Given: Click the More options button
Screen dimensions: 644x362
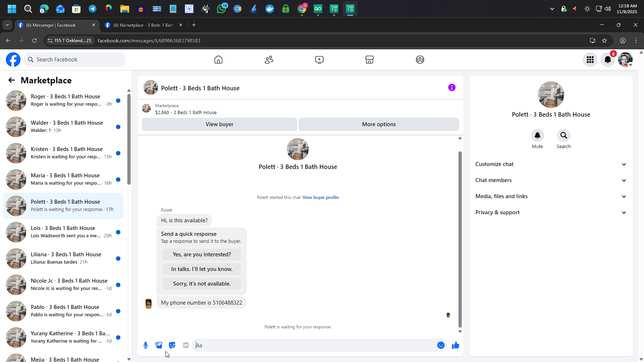Looking at the screenshot, I should click(379, 124).
